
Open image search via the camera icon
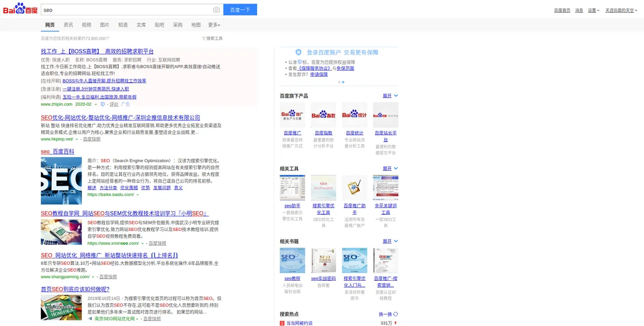click(216, 10)
